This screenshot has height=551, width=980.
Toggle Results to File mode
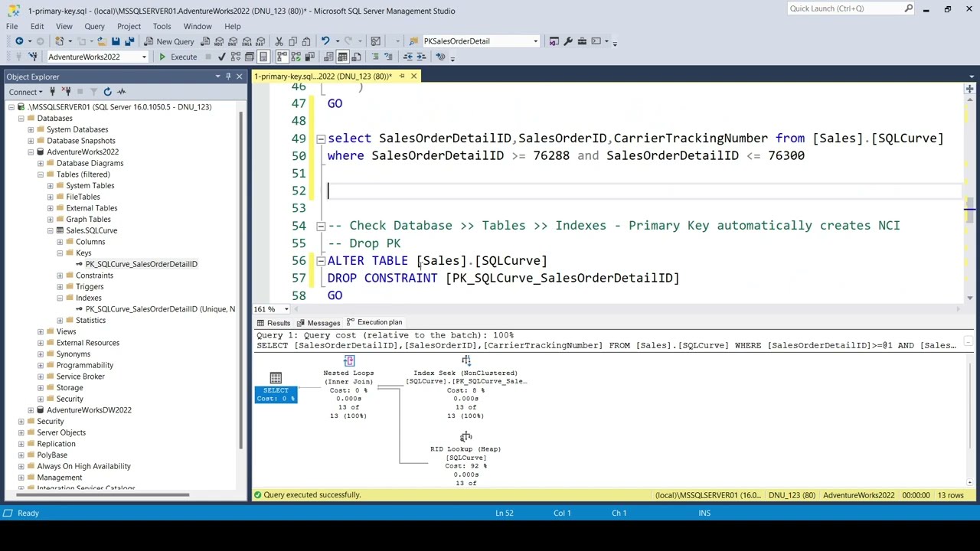357,57
